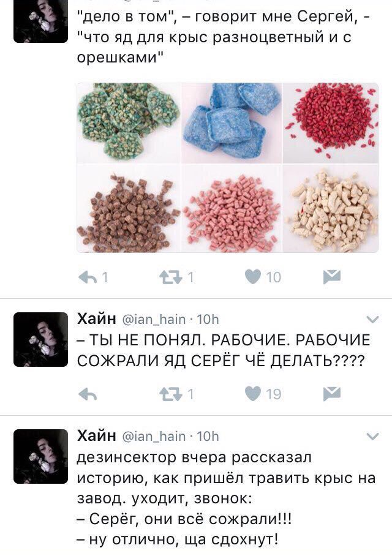Reply to the rat poison photo tweet
Screen dimensions: 392x556
pos(87,277)
